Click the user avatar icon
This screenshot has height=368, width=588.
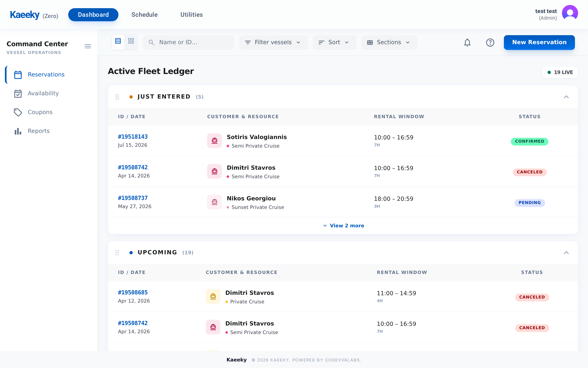570,13
